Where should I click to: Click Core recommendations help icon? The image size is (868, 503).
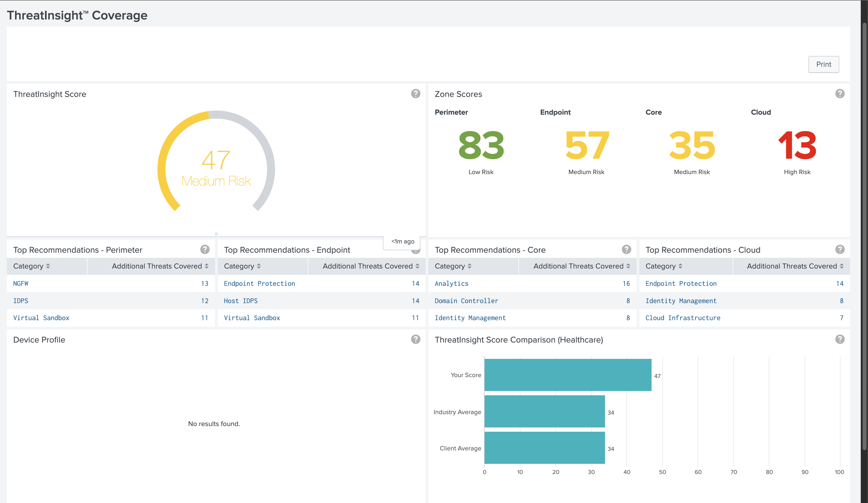626,250
